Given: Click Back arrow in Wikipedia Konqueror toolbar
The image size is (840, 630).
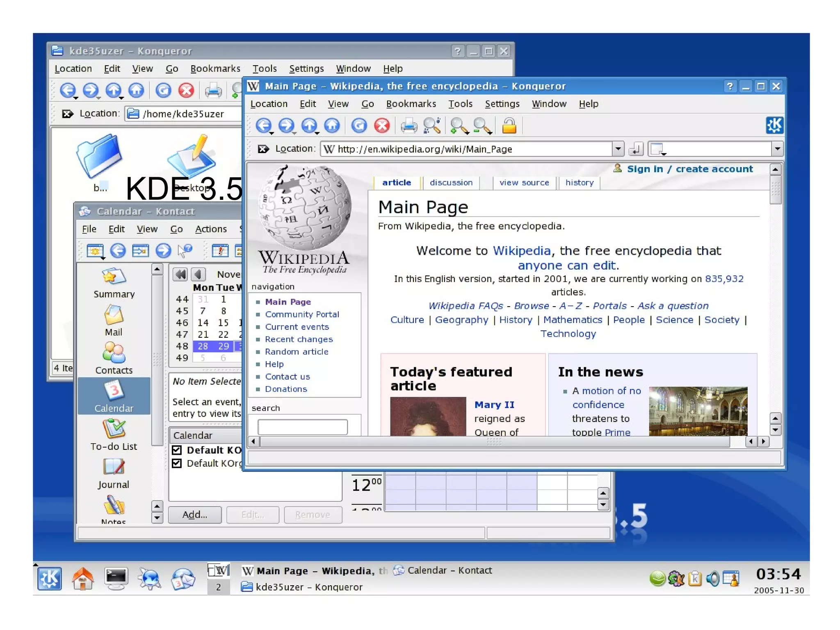Looking at the screenshot, I should coord(263,125).
